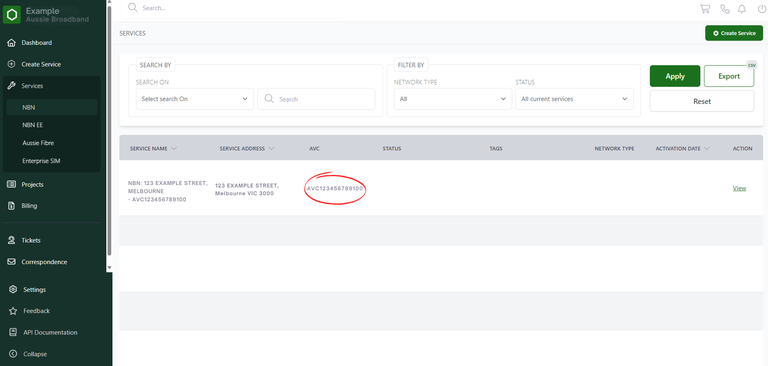Click the Reset button
The image size is (768, 366).
[702, 101]
